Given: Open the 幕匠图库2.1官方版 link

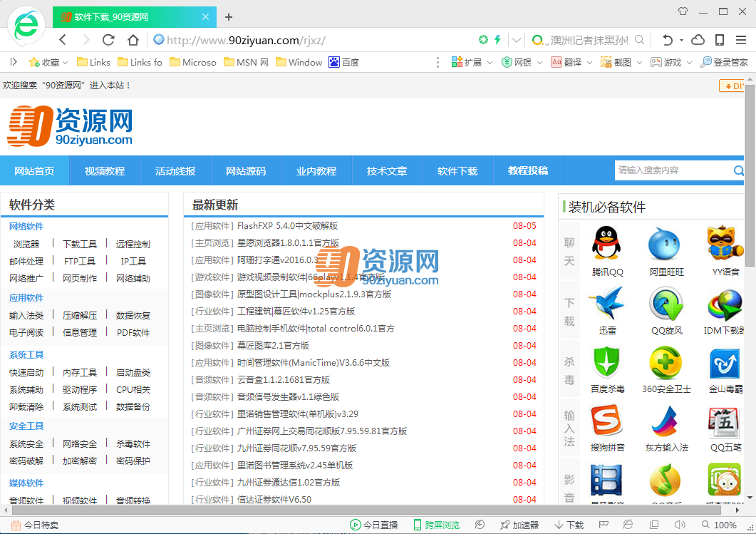Looking at the screenshot, I should [273, 345].
